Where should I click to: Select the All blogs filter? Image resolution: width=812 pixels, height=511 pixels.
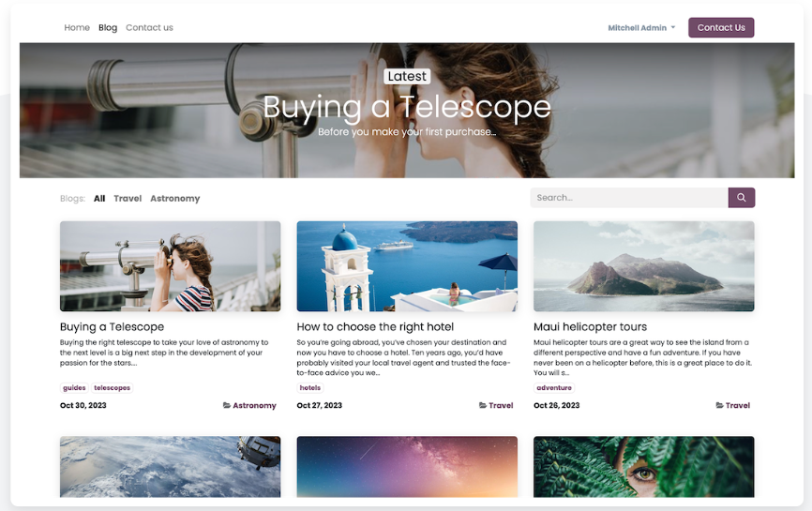99,198
